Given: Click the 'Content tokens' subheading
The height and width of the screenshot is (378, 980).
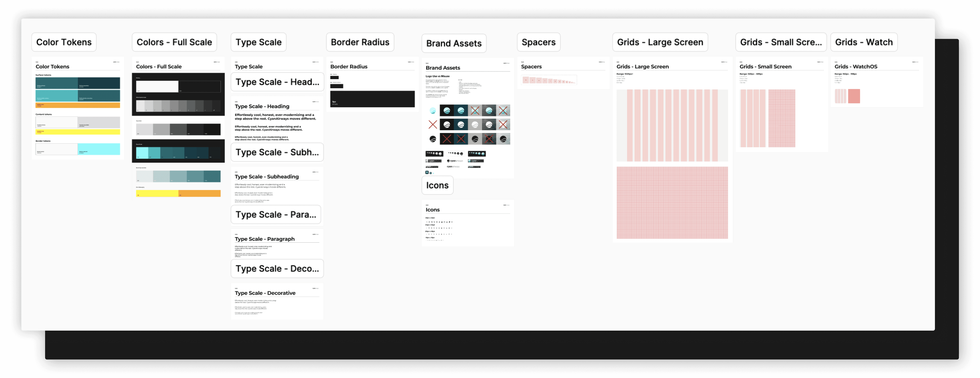Looking at the screenshot, I should (44, 114).
